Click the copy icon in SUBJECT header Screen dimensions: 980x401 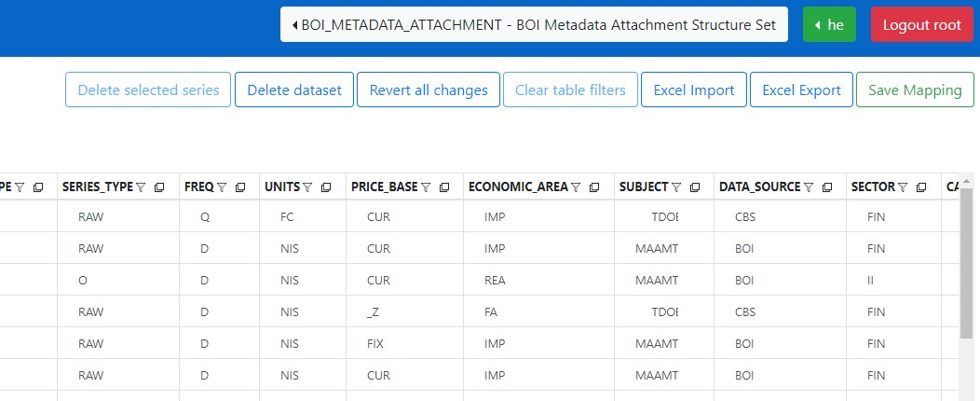695,187
